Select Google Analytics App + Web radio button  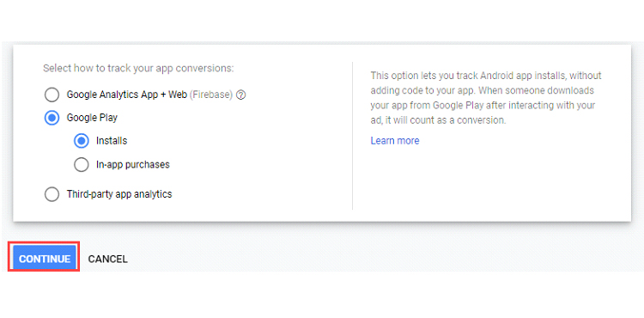coord(52,95)
